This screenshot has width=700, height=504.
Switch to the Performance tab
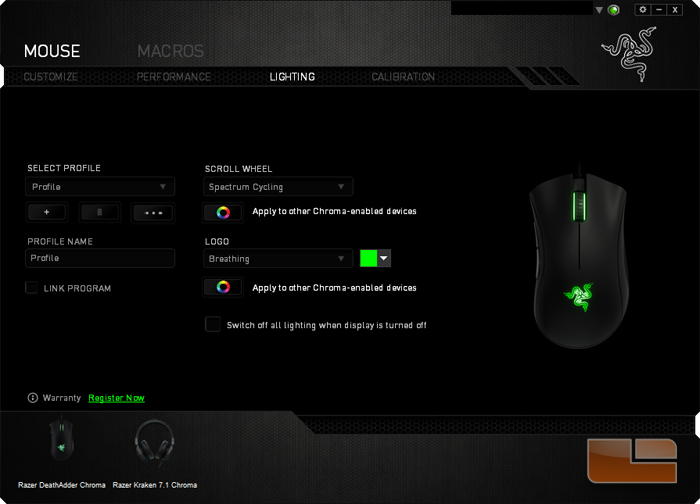[x=174, y=77]
